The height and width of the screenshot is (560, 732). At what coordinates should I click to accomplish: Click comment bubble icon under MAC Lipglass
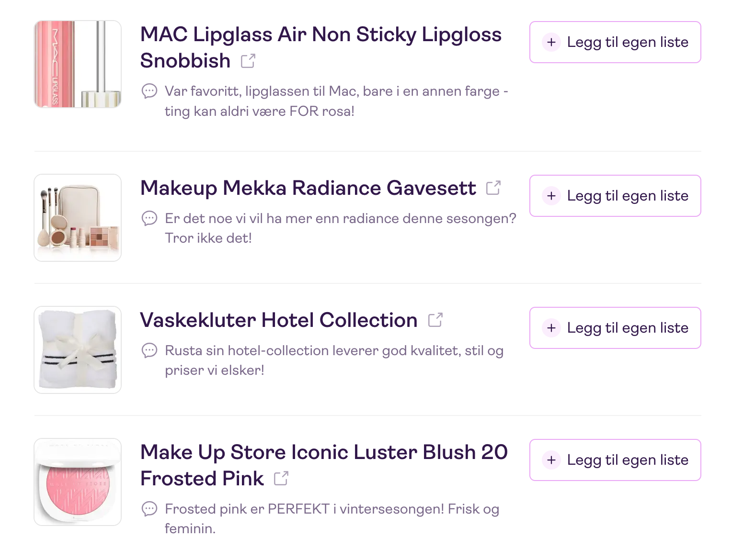coord(149,91)
